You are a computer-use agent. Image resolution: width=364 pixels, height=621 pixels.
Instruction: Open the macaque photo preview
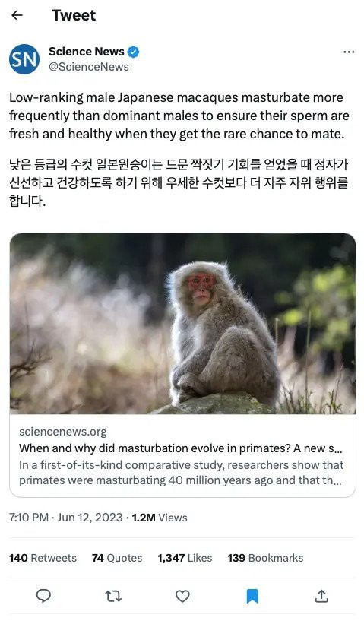click(x=182, y=324)
